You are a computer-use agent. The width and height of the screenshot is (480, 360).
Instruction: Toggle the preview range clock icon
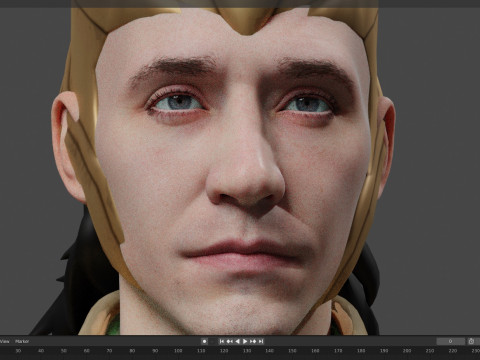coord(471,341)
